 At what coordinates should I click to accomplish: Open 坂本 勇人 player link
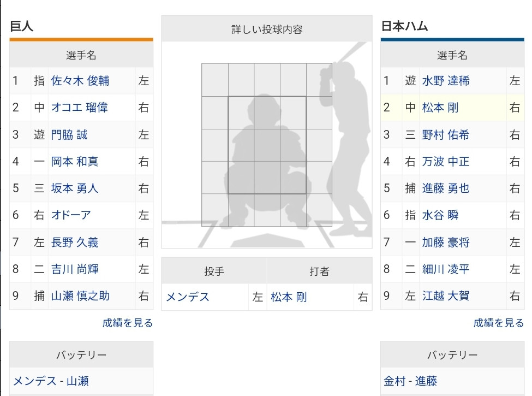[75, 188]
